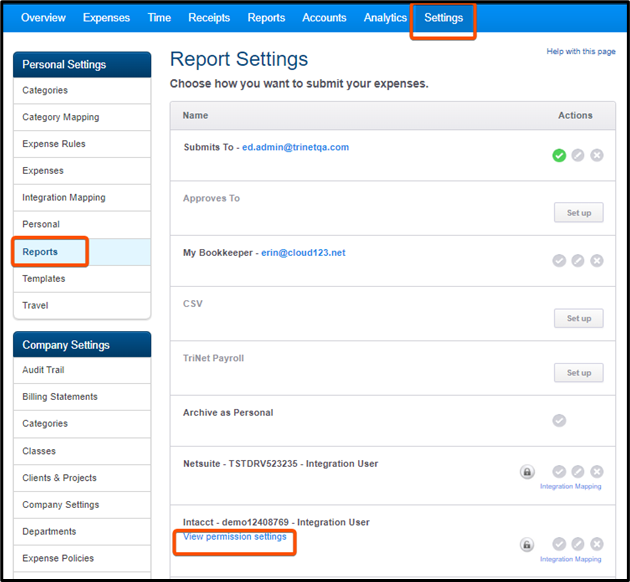Viewport: 630px width, 582px height.
Task: Remove the Submits To entry with X icon
Action: tap(597, 155)
